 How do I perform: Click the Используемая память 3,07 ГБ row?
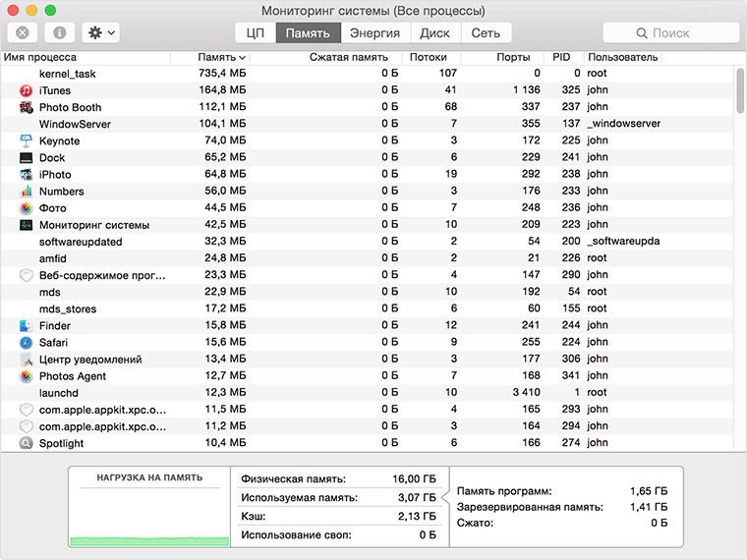[x=339, y=498]
